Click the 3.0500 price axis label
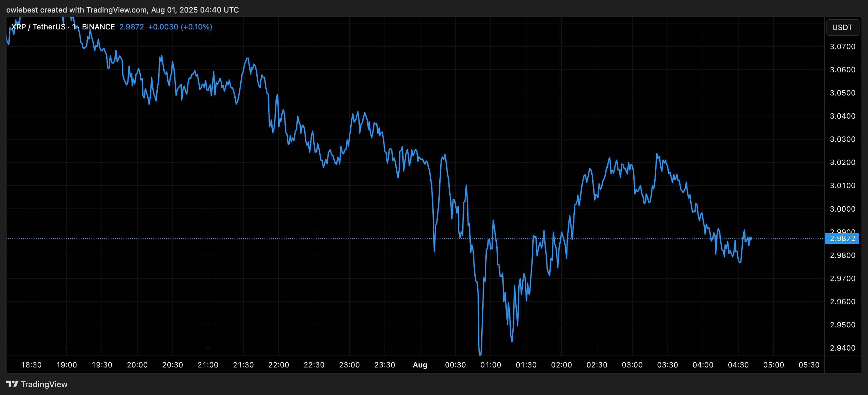This screenshot has height=395, width=868. [842, 93]
